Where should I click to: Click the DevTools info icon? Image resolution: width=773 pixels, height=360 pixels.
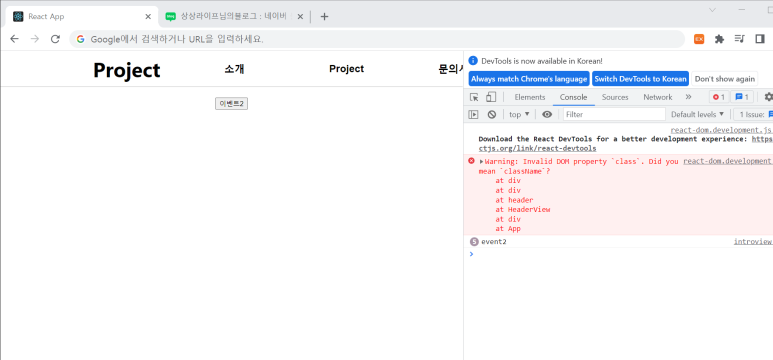click(473, 61)
